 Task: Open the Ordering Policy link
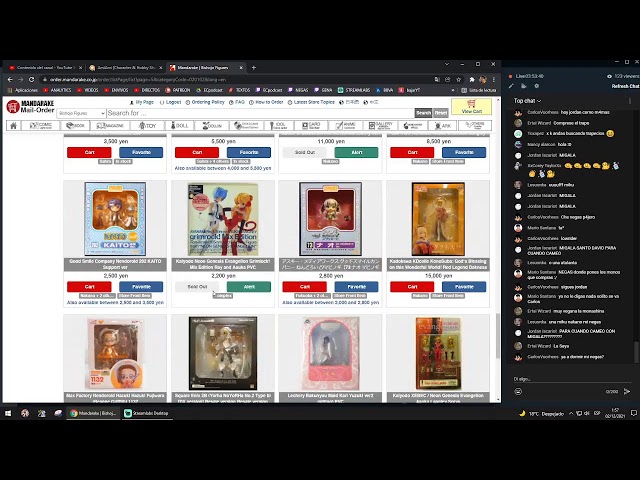(205, 102)
